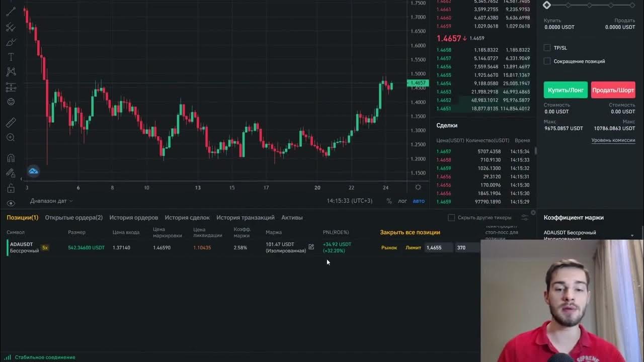The height and width of the screenshot is (362, 644).
Task: Switch to Открытые ордера(2) tab
Action: pos(74,218)
